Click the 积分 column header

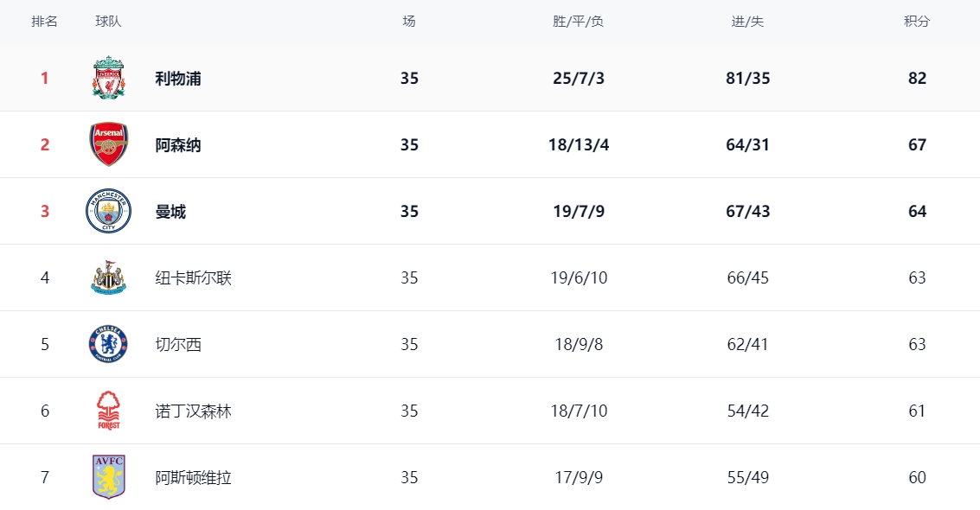pos(917,22)
